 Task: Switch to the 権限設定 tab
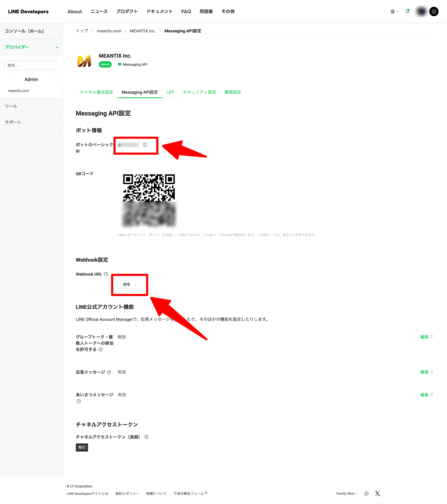[x=233, y=92]
